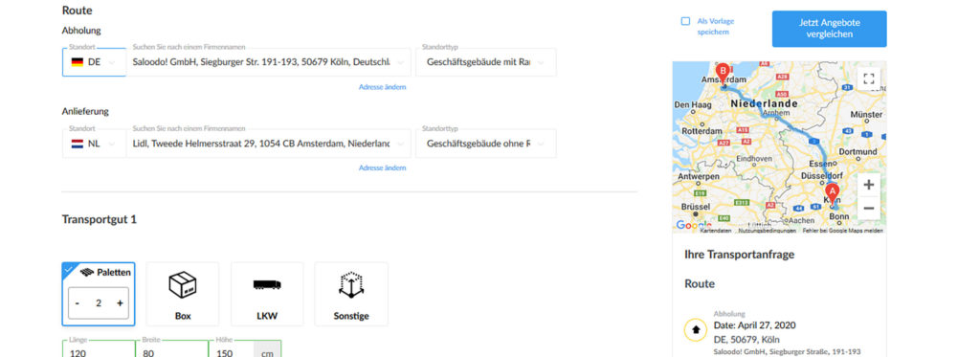Image resolution: width=980 pixels, height=357 pixels.
Task: Click Adresse ändern under pickup address
Action: click(x=382, y=87)
